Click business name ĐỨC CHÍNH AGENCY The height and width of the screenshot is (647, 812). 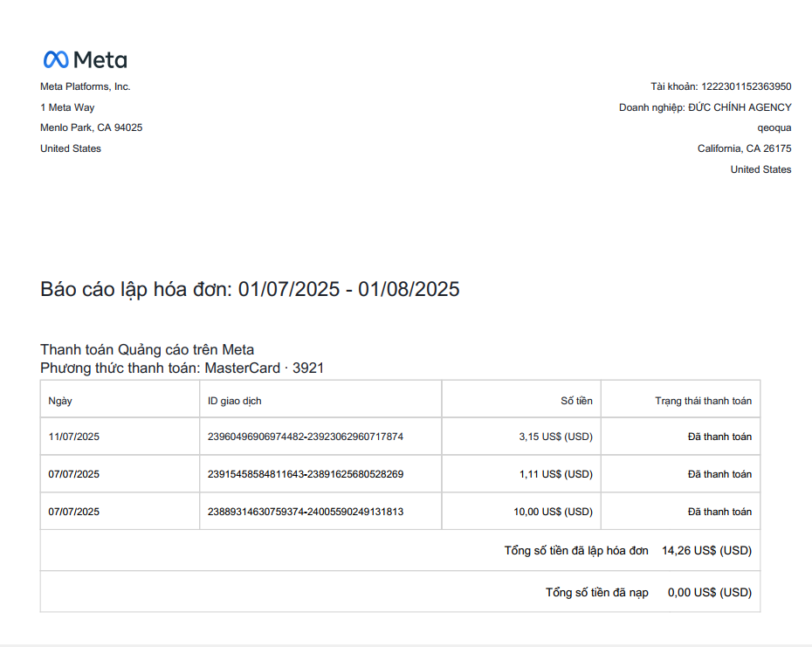click(x=740, y=107)
